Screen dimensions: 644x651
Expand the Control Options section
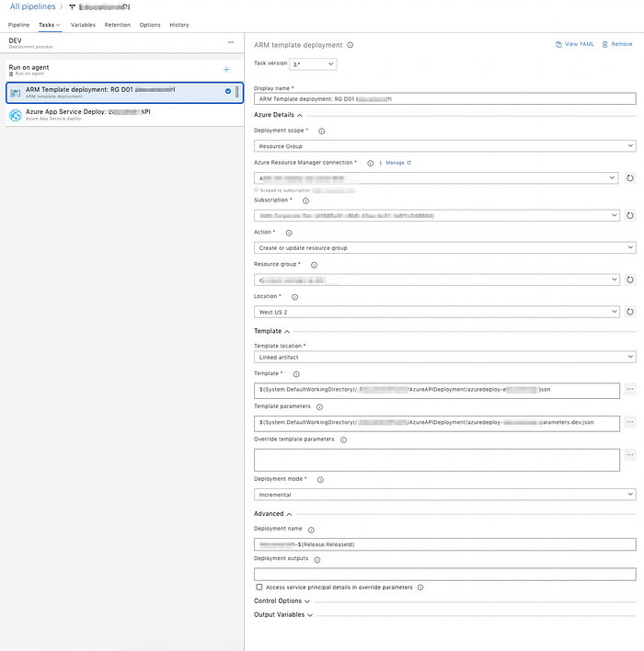point(282,601)
